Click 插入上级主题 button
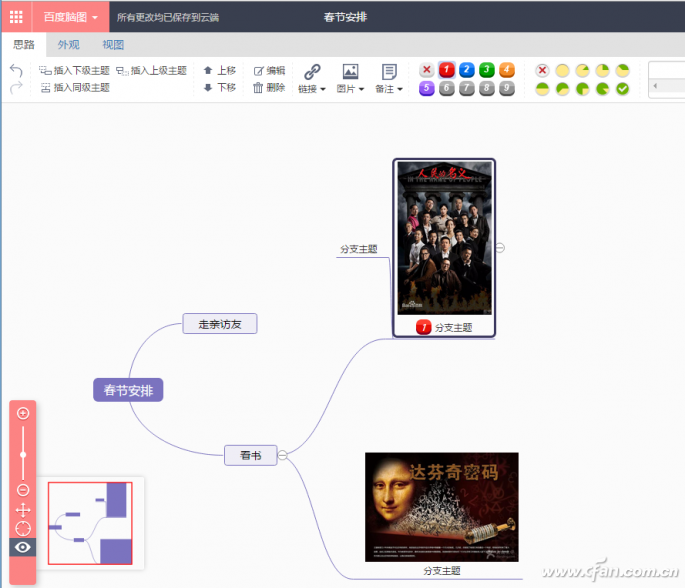The image size is (685, 588). click(x=152, y=70)
